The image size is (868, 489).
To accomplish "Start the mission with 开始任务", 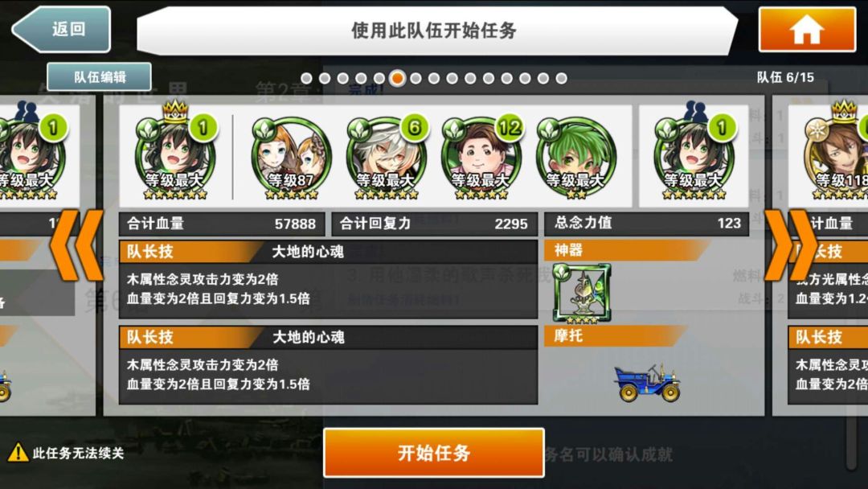I will tap(433, 453).
